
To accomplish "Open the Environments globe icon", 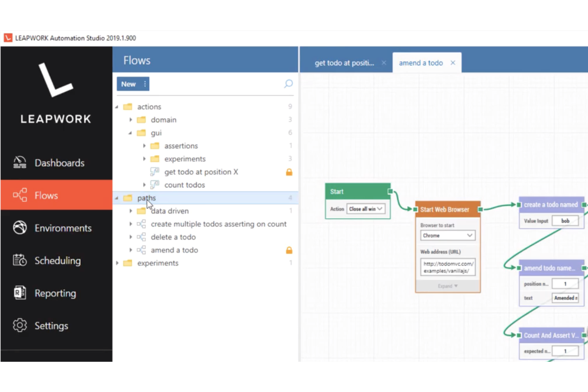I will coord(19,228).
